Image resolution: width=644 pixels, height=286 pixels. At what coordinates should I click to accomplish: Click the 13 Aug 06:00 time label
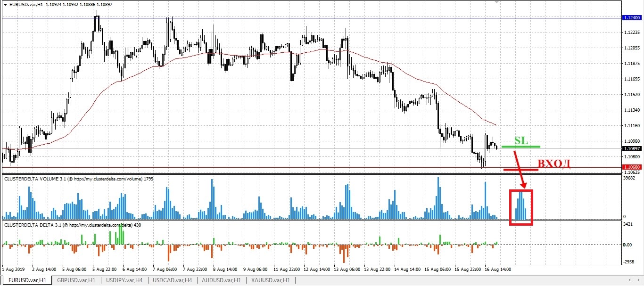click(347, 270)
